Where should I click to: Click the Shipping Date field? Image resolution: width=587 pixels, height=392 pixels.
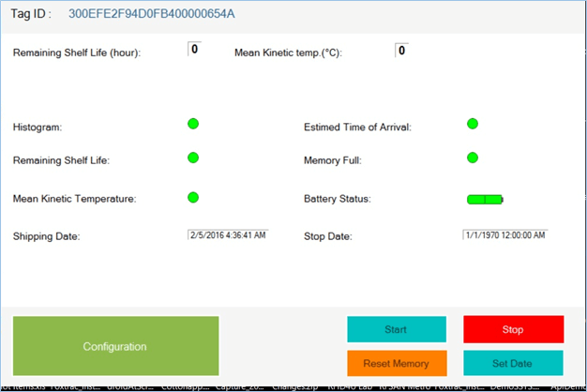pyautogui.click(x=228, y=234)
